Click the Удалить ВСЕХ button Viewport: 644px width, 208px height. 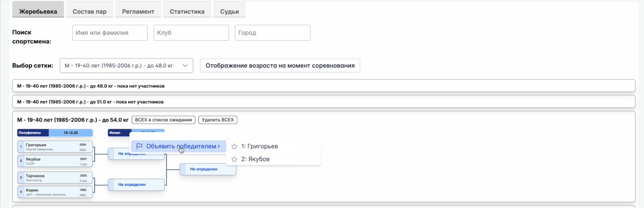point(218,120)
